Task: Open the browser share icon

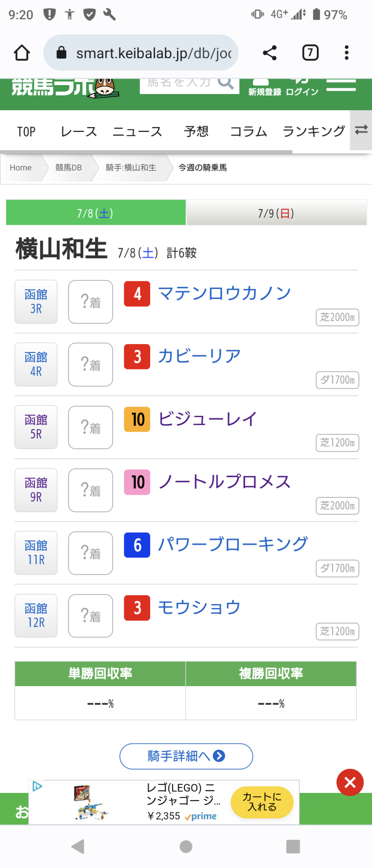Action: 270,53
